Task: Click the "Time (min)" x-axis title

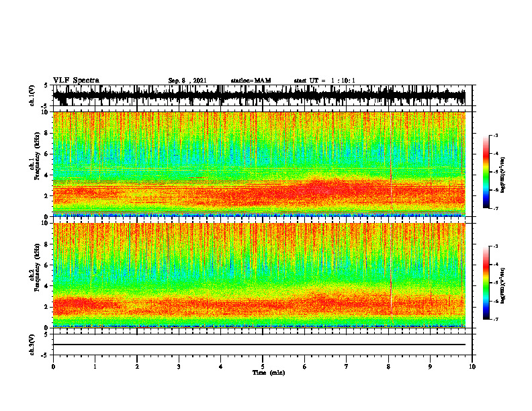Action: 269,373
